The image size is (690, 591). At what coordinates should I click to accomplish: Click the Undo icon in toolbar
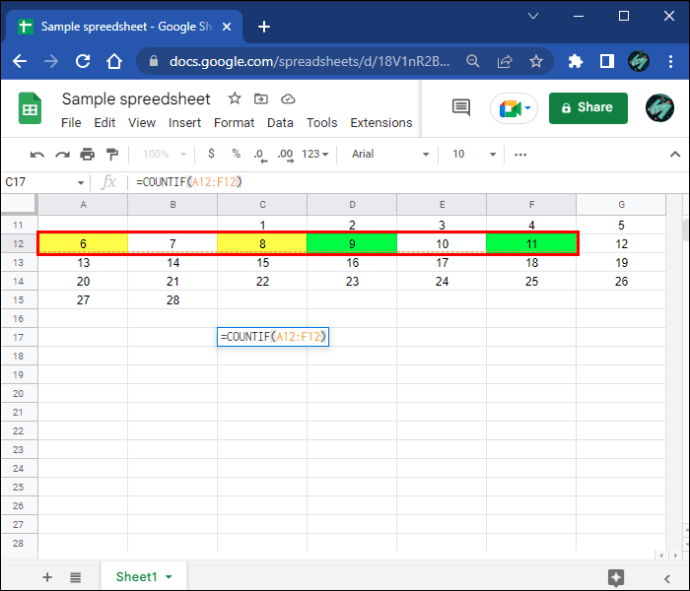coord(37,154)
